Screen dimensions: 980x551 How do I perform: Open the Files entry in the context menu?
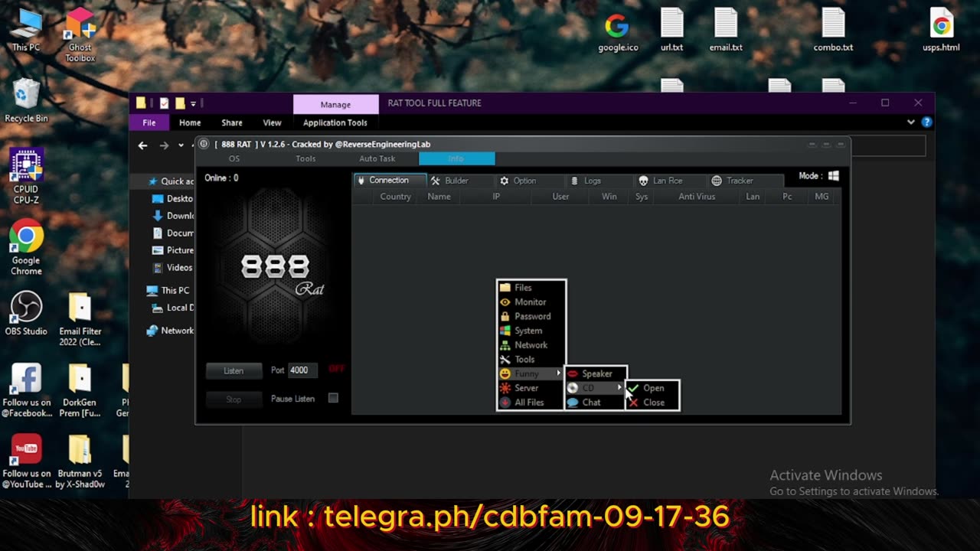pyautogui.click(x=531, y=288)
